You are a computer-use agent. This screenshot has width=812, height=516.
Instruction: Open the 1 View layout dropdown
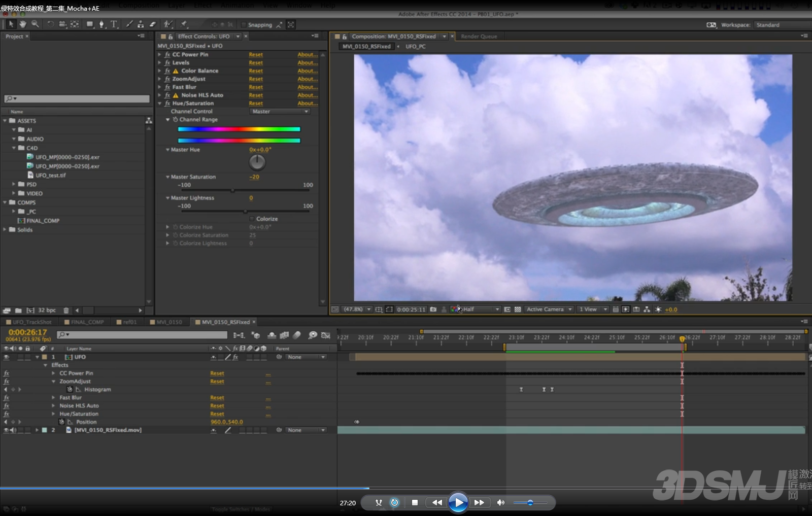[593, 309]
